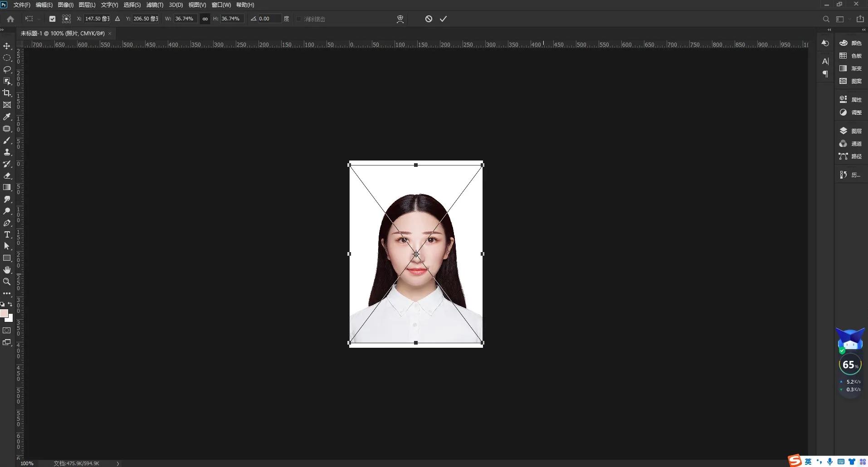Select the Type tool
Image resolution: width=868 pixels, height=467 pixels.
click(x=7, y=235)
